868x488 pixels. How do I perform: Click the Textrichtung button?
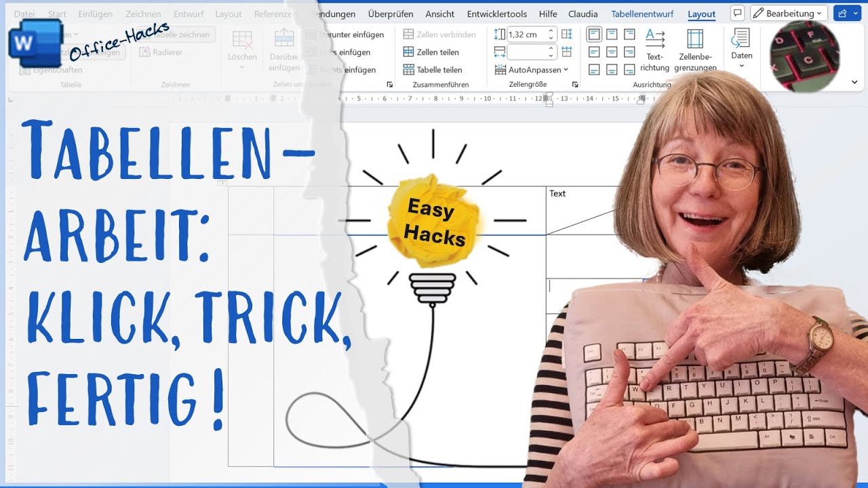tap(654, 50)
